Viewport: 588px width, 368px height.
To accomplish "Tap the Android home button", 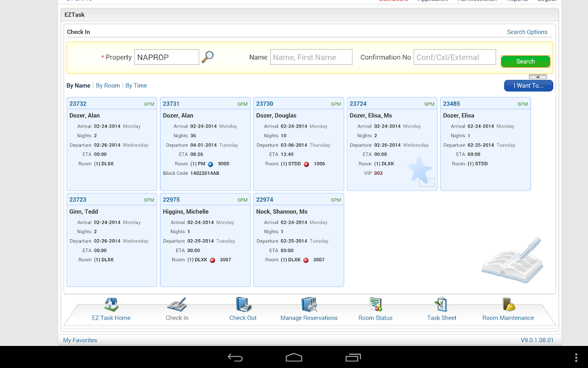I will coord(294,357).
